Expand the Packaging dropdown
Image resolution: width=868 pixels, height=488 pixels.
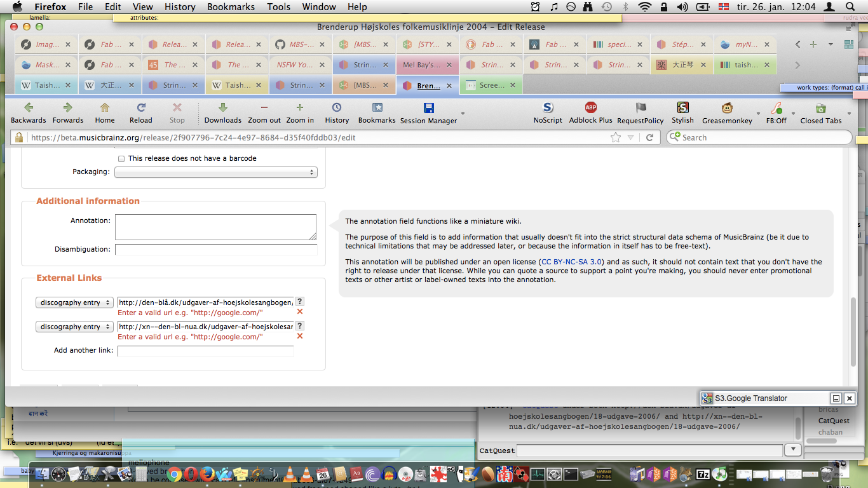click(216, 172)
